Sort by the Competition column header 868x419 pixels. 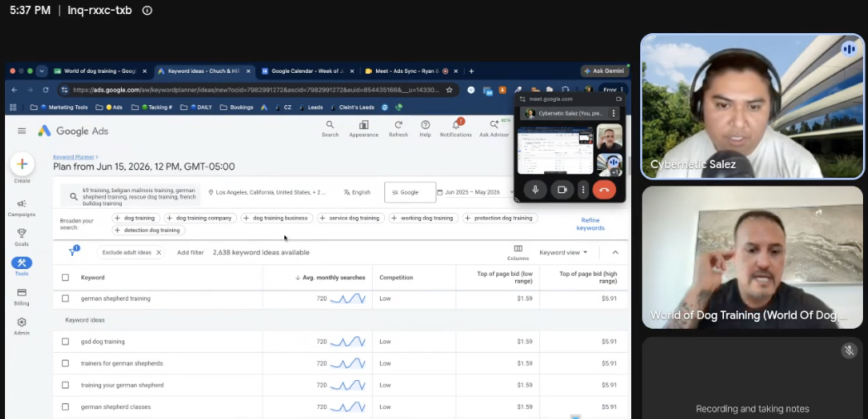coord(397,277)
